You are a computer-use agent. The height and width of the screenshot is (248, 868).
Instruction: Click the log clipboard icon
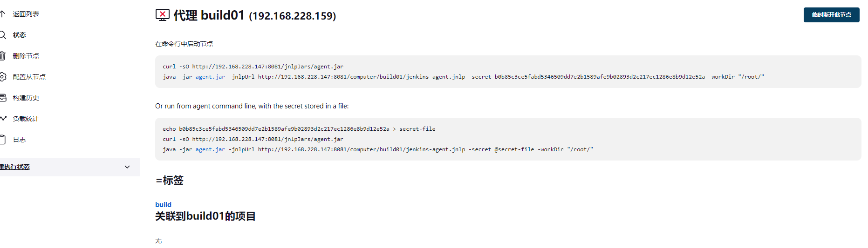tap(2, 140)
